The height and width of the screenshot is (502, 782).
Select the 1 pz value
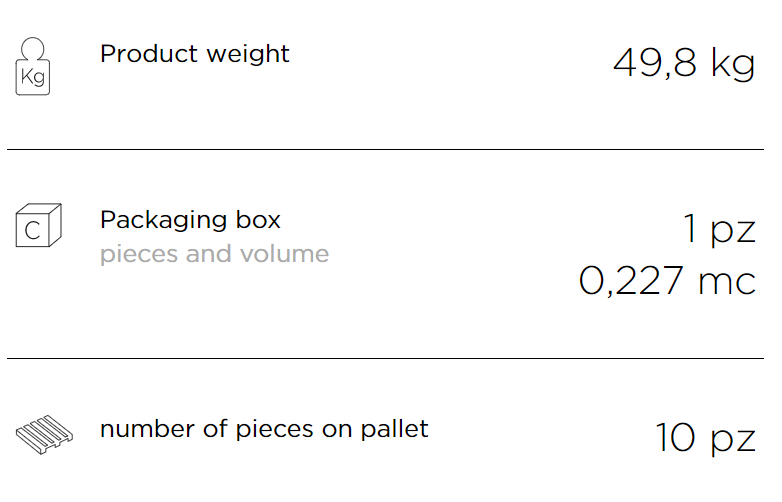(719, 229)
